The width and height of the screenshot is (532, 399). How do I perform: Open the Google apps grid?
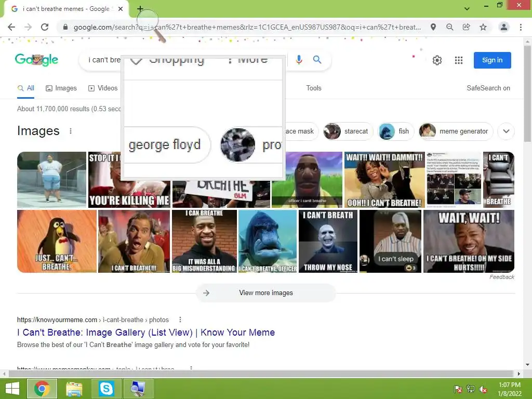pyautogui.click(x=458, y=60)
